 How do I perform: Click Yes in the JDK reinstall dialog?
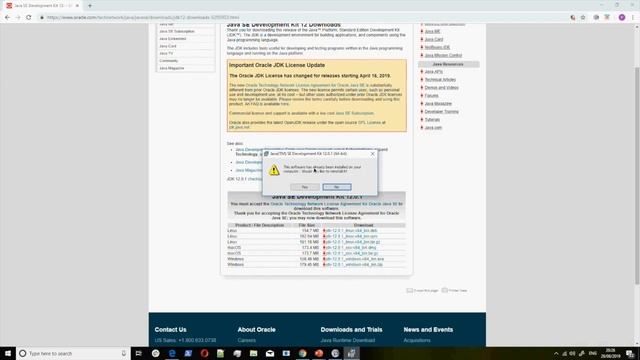(x=305, y=187)
